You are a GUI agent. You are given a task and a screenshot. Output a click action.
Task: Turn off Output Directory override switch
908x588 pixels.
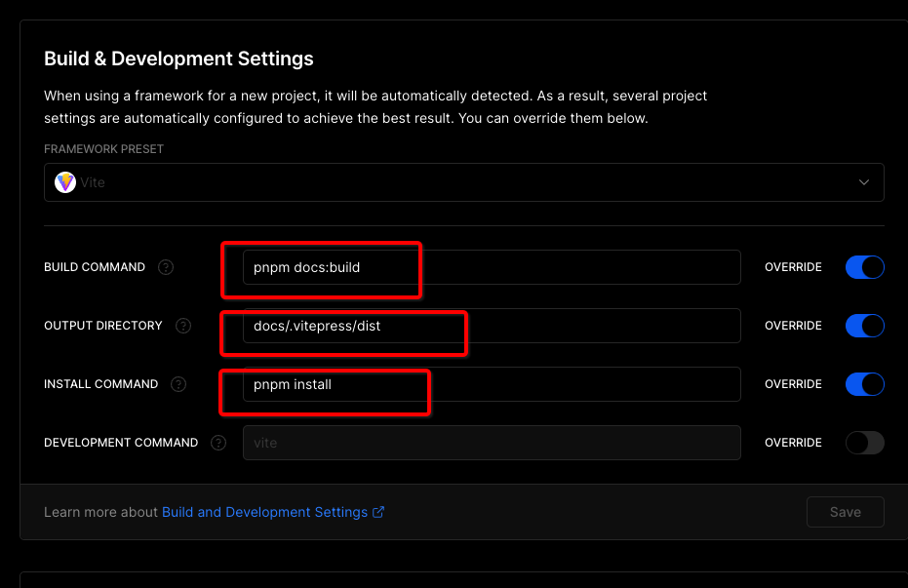pos(864,326)
